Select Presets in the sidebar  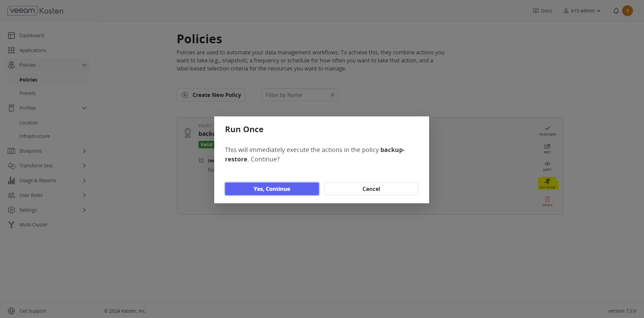coord(28,93)
